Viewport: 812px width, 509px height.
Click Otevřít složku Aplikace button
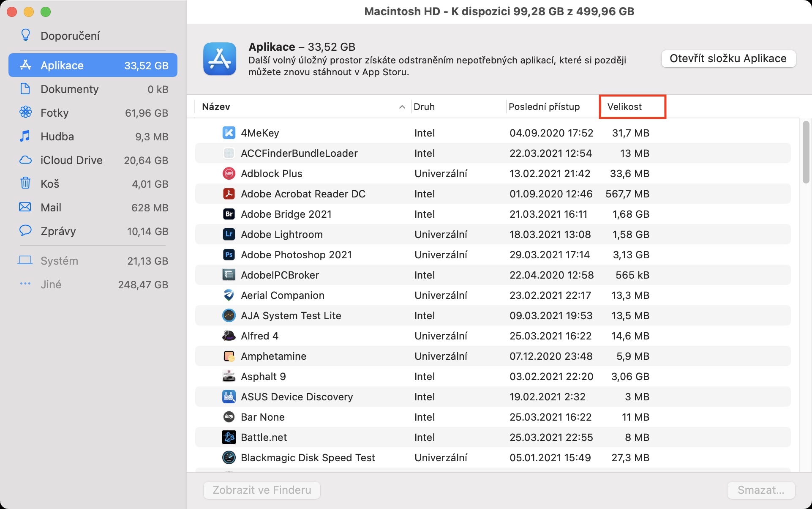coord(728,58)
